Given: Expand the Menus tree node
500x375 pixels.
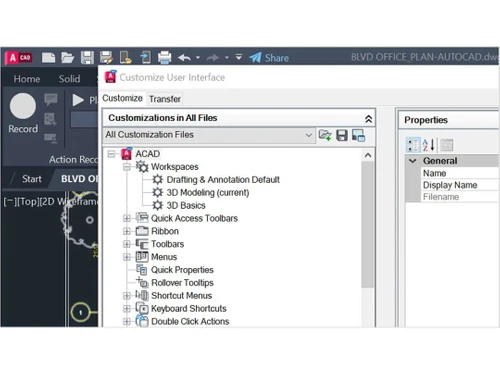Looking at the screenshot, I should [127, 257].
